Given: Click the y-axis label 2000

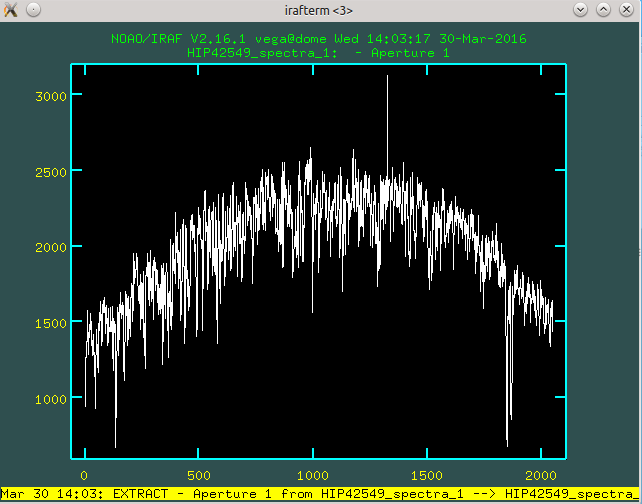Looking at the screenshot, I should point(51,248).
